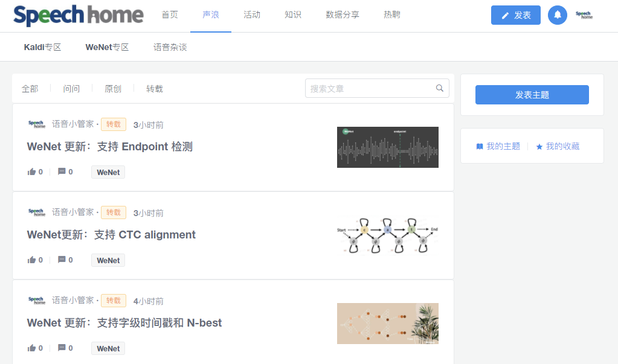Switch to the WeNet专区 section
Image resolution: width=618 pixels, height=364 pixels.
coord(107,47)
